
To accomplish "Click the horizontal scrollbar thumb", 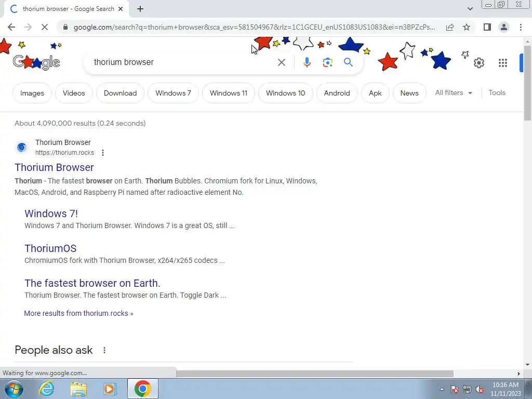I will pyautogui.click(x=314, y=374).
